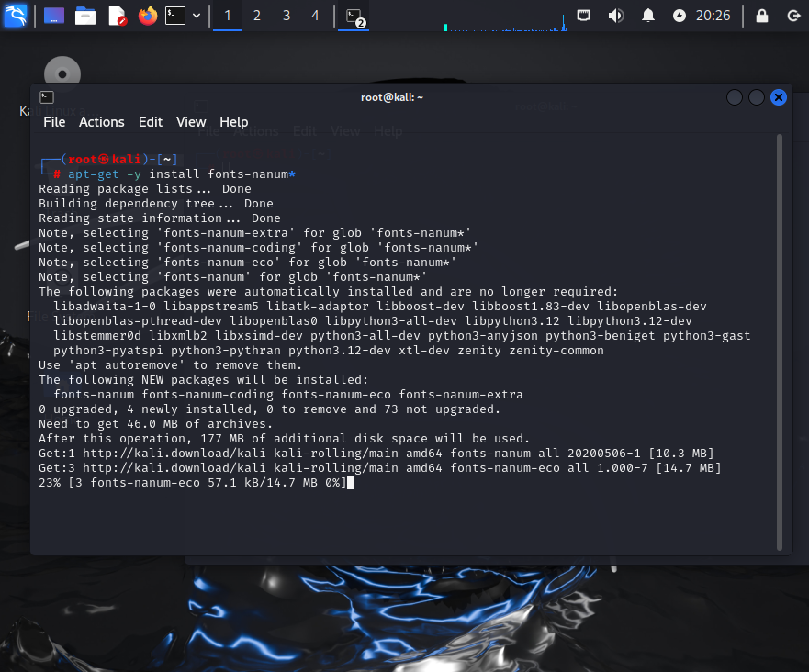
Task: Switch to workspace 4
Action: 315,16
